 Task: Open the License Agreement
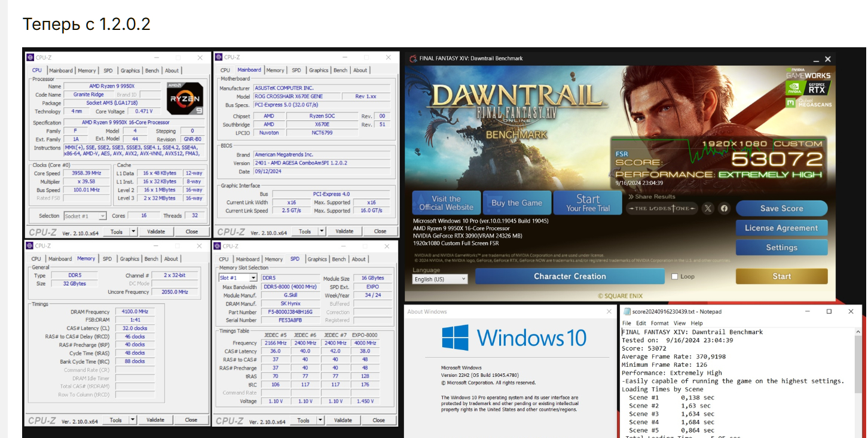coord(781,228)
